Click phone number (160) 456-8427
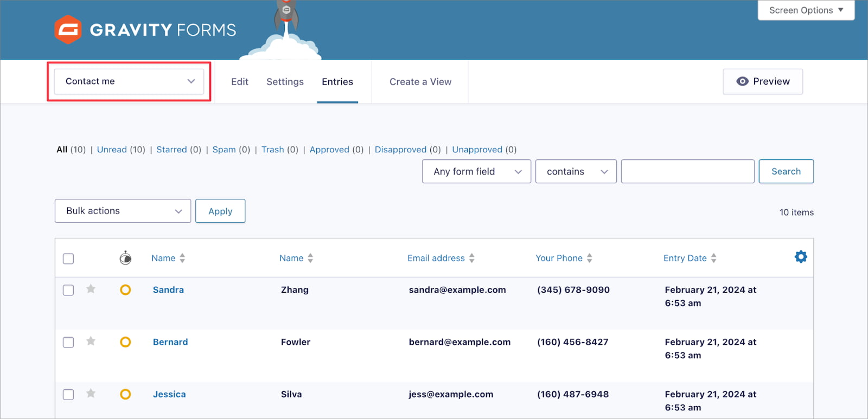 (573, 342)
